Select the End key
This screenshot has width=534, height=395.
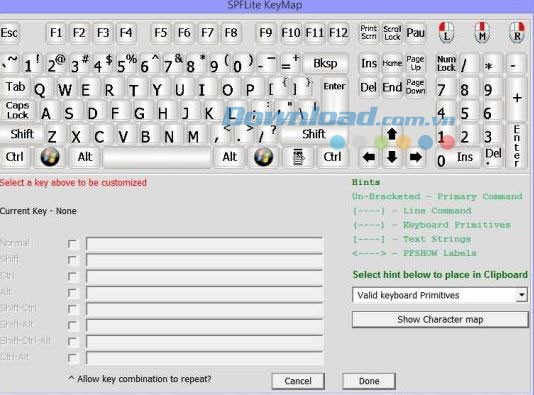[392, 87]
